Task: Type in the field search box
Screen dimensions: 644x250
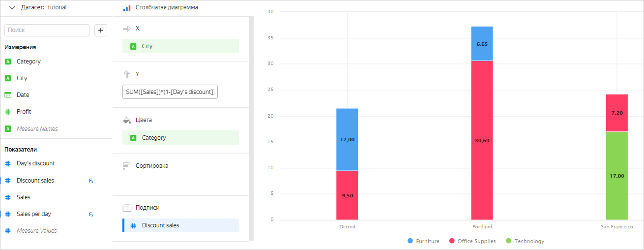Action: (x=47, y=30)
